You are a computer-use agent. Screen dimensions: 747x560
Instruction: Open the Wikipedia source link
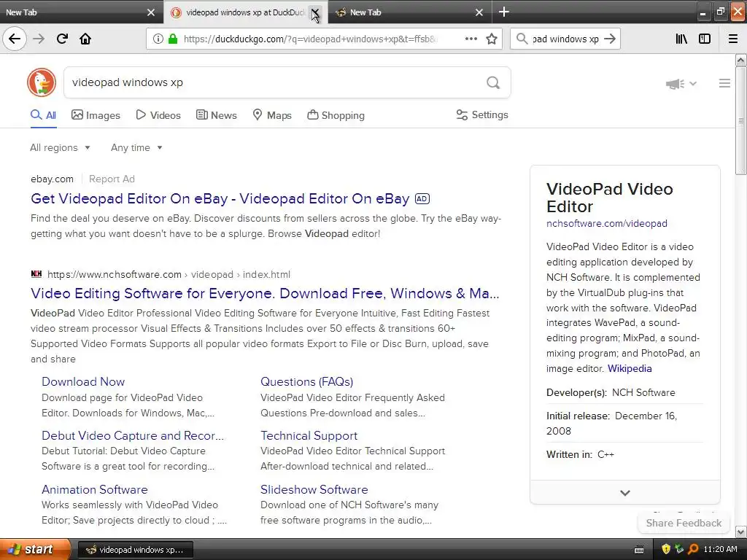pos(630,368)
